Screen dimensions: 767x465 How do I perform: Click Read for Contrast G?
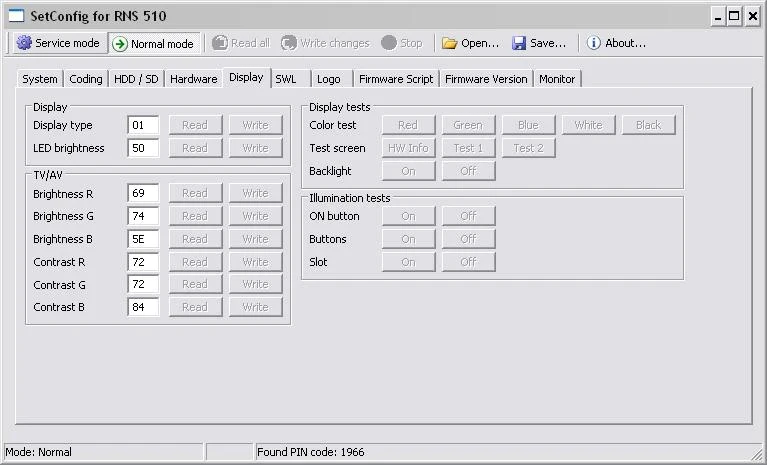pyautogui.click(x=195, y=284)
